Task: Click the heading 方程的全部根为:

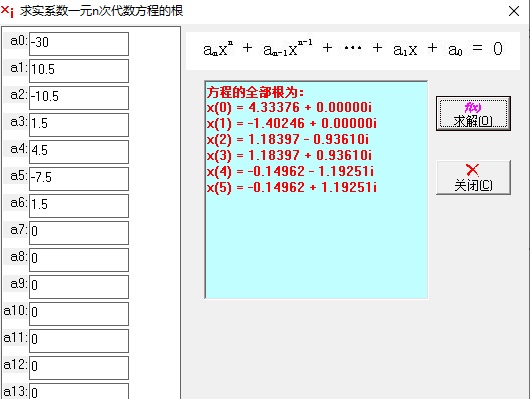Action: [255, 92]
